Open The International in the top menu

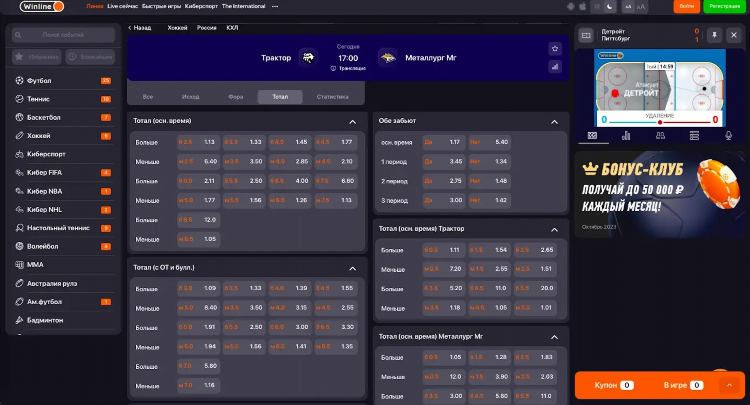[243, 6]
